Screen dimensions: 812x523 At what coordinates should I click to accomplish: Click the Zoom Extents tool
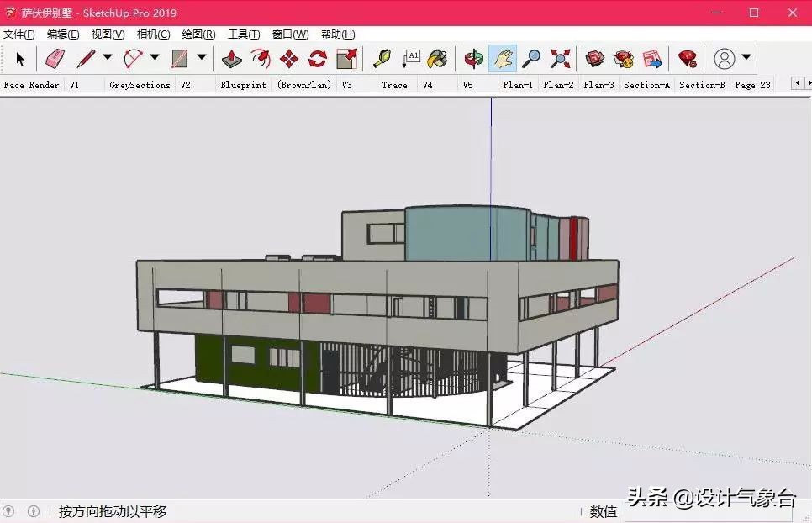point(561,59)
